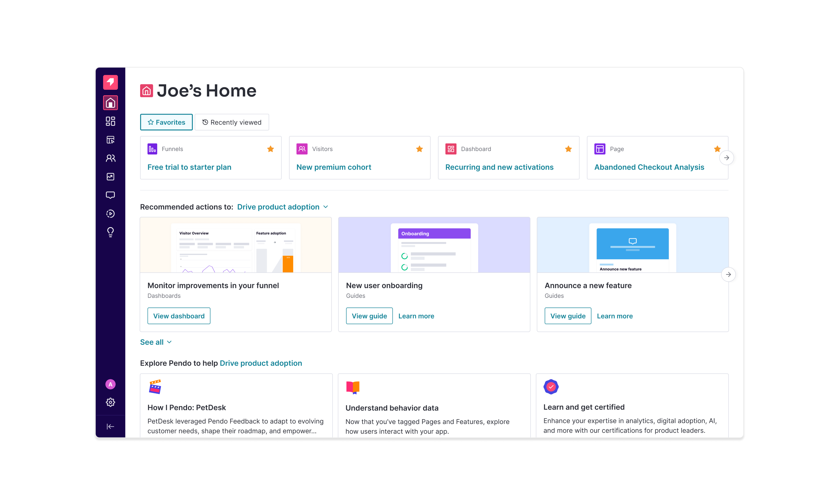This screenshot has height=504, width=839.
Task: Click View dashboard under Monitor improvements
Action: 179,315
